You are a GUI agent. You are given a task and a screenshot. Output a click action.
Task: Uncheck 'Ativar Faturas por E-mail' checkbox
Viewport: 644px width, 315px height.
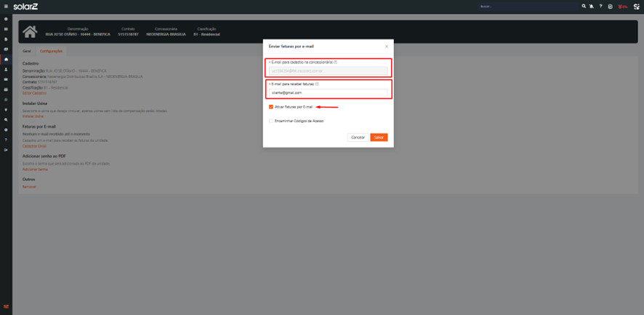pos(271,107)
